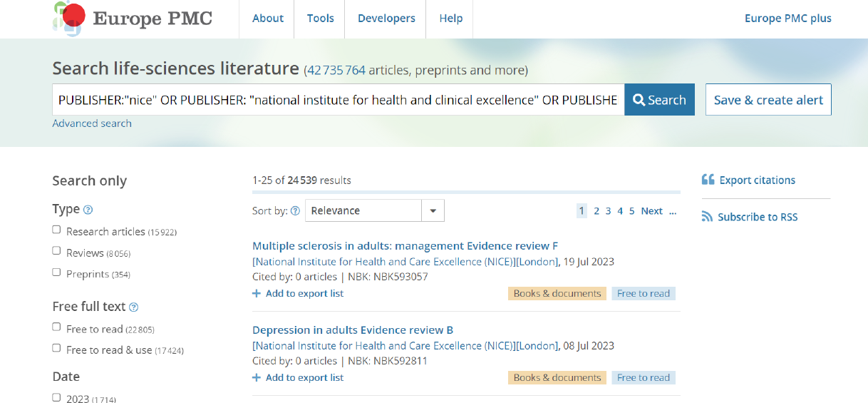Expand more pages via ellipsis after Next
This screenshot has height=403, width=868.
(673, 211)
